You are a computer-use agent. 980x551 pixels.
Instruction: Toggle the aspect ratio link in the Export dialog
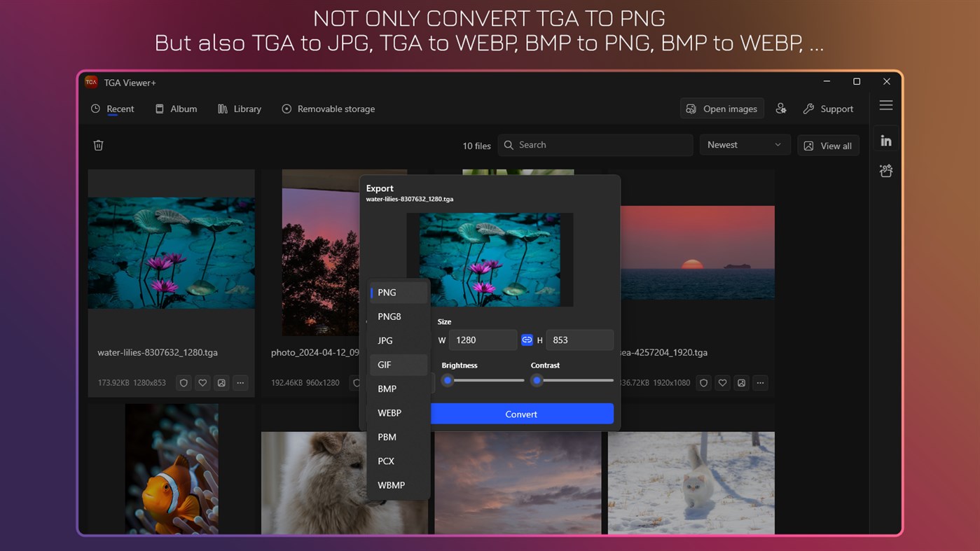(527, 340)
